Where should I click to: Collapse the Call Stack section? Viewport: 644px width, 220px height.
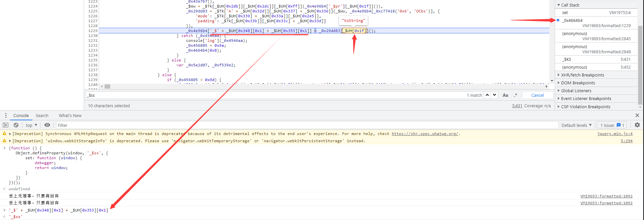coord(570,5)
